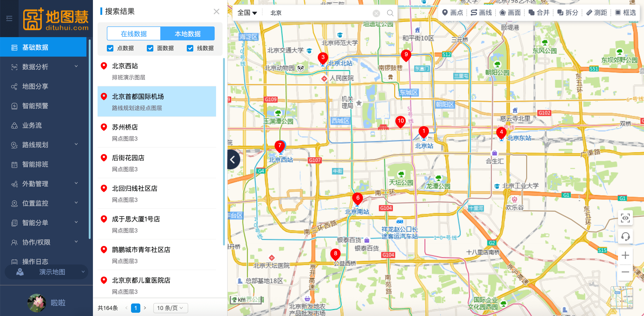Toggle the 面数据 checkbox

pos(150,48)
